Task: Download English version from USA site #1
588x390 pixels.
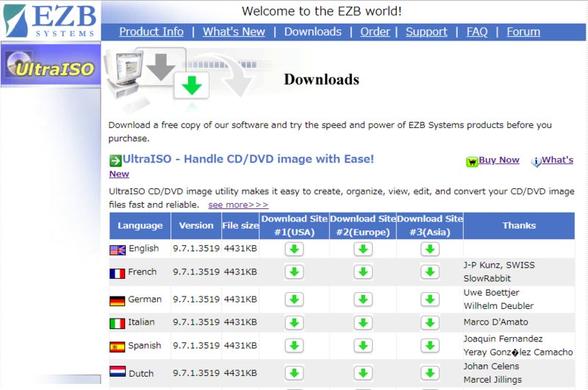Action: [x=294, y=249]
